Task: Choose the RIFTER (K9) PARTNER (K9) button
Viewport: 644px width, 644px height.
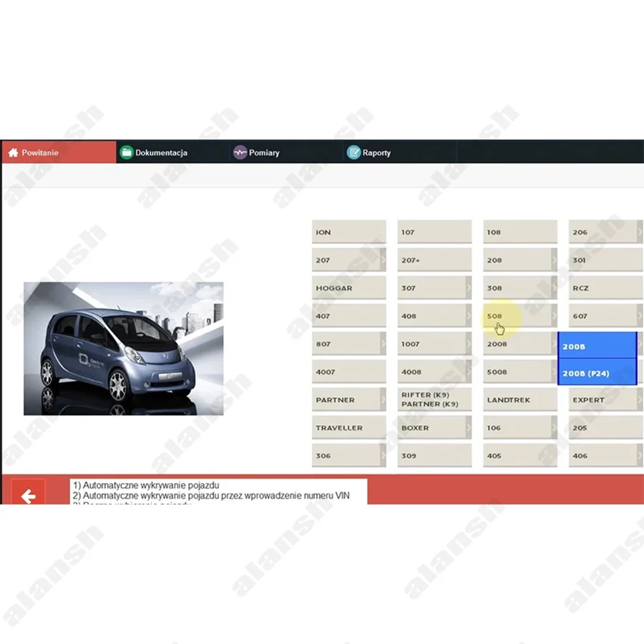Action: pyautogui.click(x=434, y=399)
